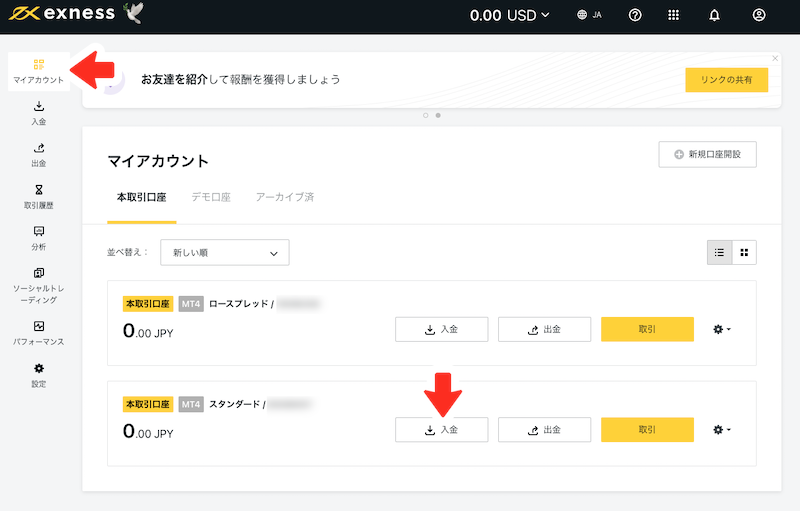
Task: Select the second banner carousel dot
Action: (x=438, y=116)
